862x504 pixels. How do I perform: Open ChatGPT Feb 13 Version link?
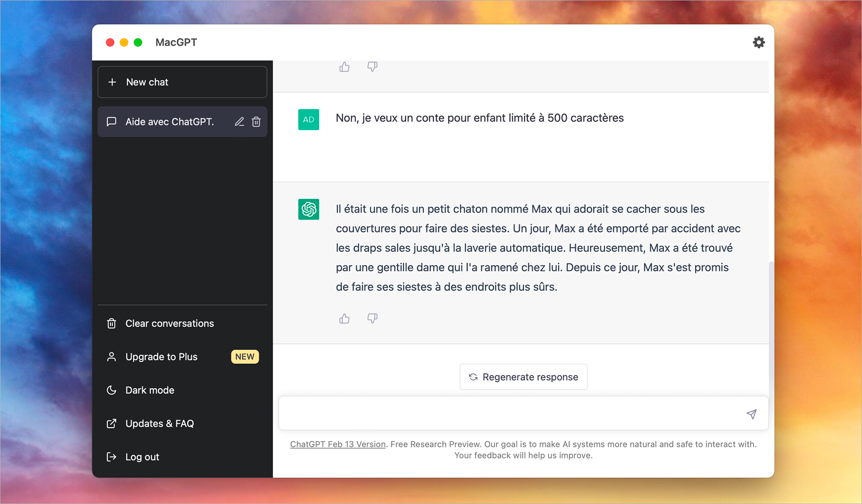pyautogui.click(x=338, y=444)
